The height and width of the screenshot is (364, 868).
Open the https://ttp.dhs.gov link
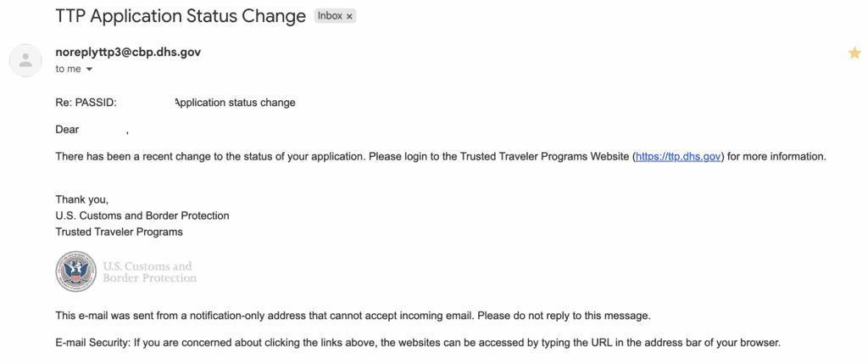tap(678, 157)
